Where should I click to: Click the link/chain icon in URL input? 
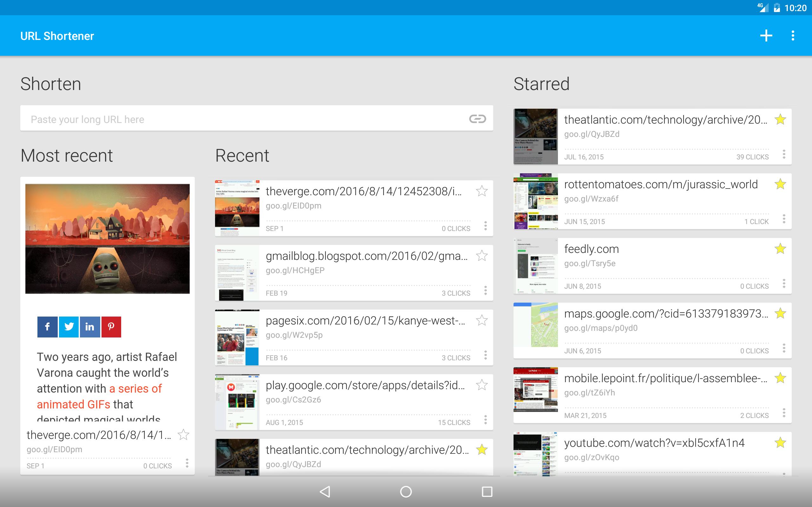478,119
